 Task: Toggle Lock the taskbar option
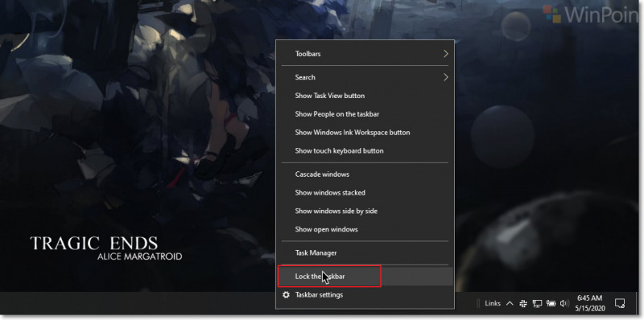pos(365,277)
